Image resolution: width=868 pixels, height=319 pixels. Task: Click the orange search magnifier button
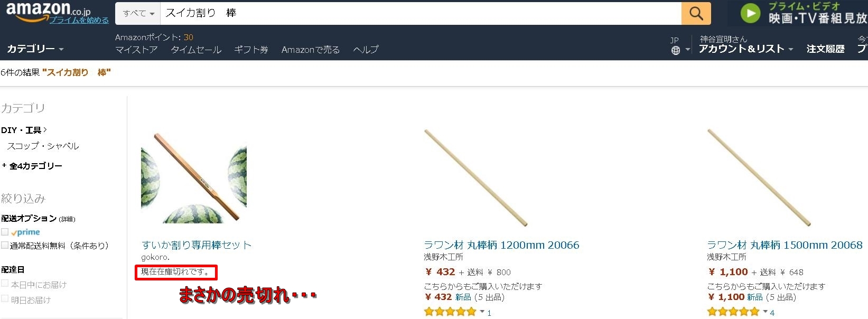pyautogui.click(x=696, y=13)
